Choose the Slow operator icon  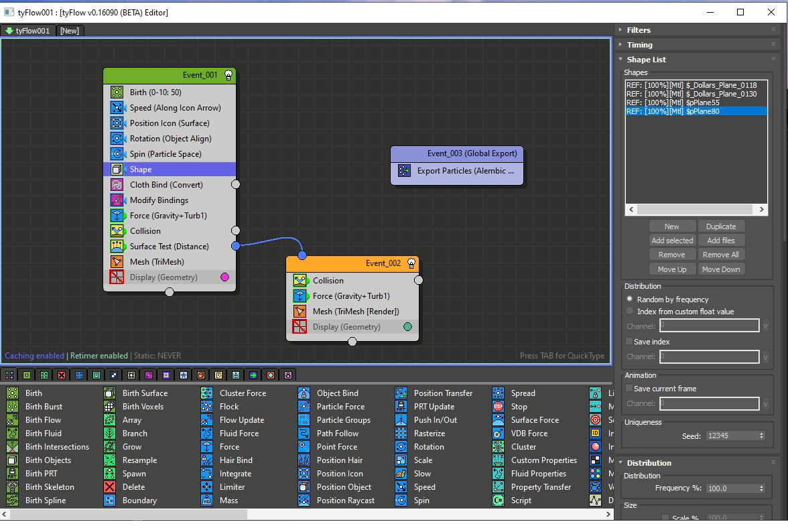(401, 473)
